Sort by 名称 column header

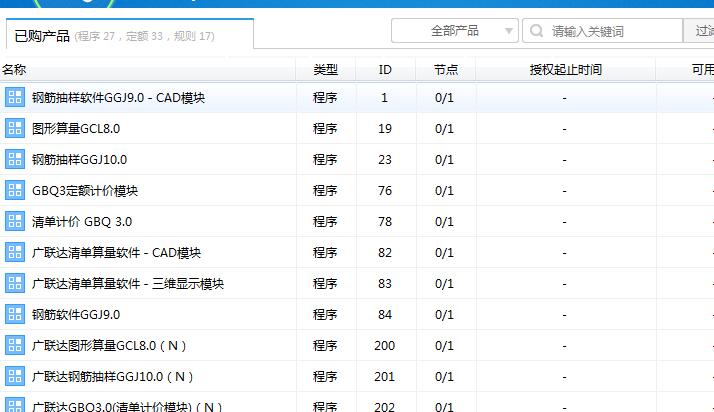[14, 70]
